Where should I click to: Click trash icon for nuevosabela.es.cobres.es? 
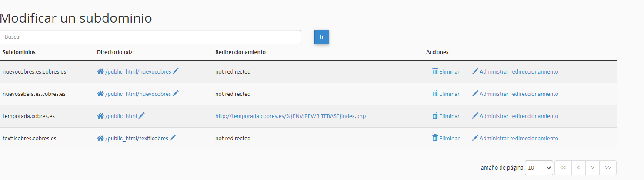click(x=435, y=93)
